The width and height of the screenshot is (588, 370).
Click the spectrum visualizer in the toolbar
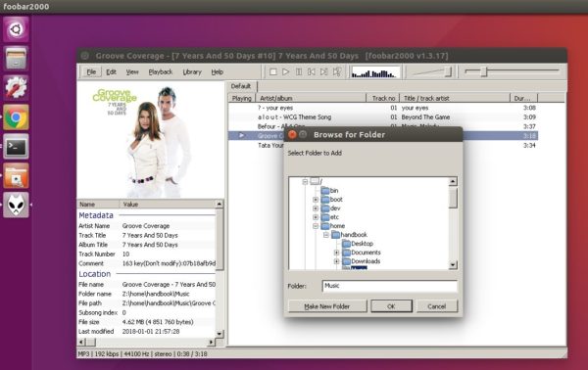[374, 71]
